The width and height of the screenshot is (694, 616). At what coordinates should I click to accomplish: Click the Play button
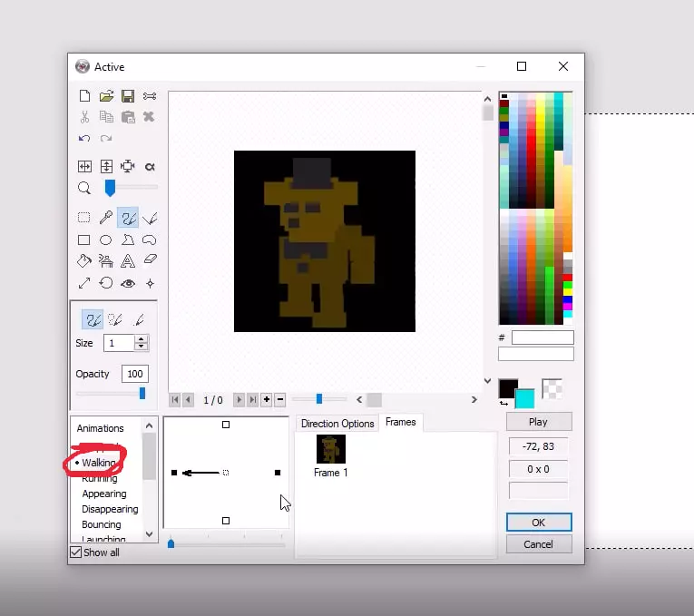pyautogui.click(x=539, y=422)
